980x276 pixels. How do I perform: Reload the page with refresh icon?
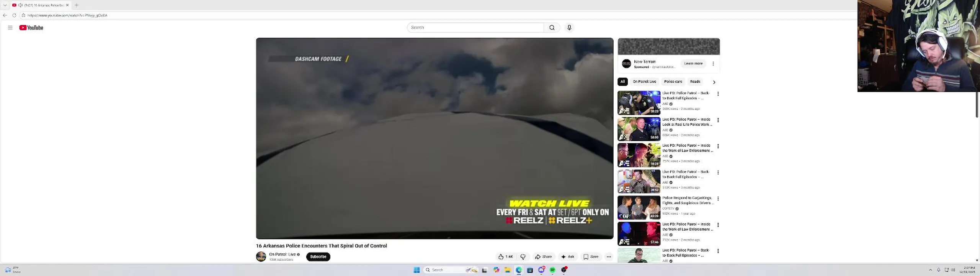[14, 15]
